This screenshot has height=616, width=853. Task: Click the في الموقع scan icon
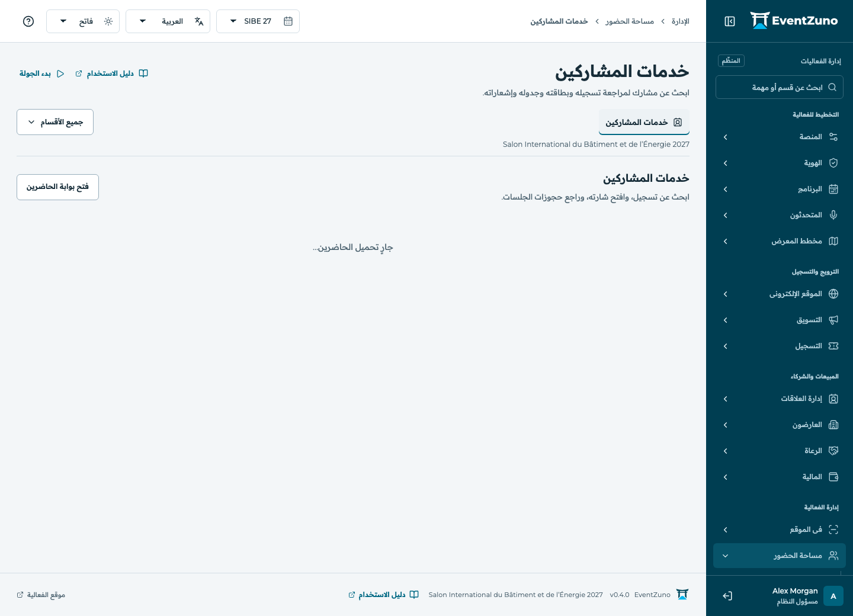[833, 530]
